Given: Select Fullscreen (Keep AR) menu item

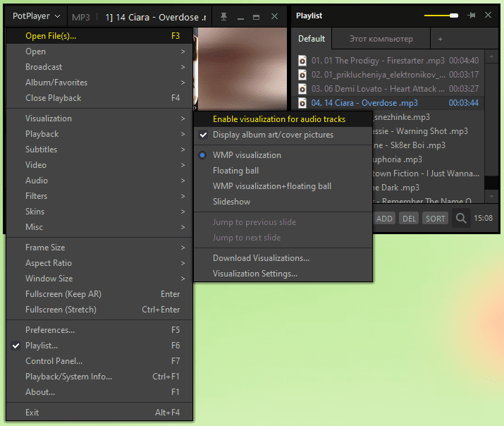Looking at the screenshot, I should (99, 294).
